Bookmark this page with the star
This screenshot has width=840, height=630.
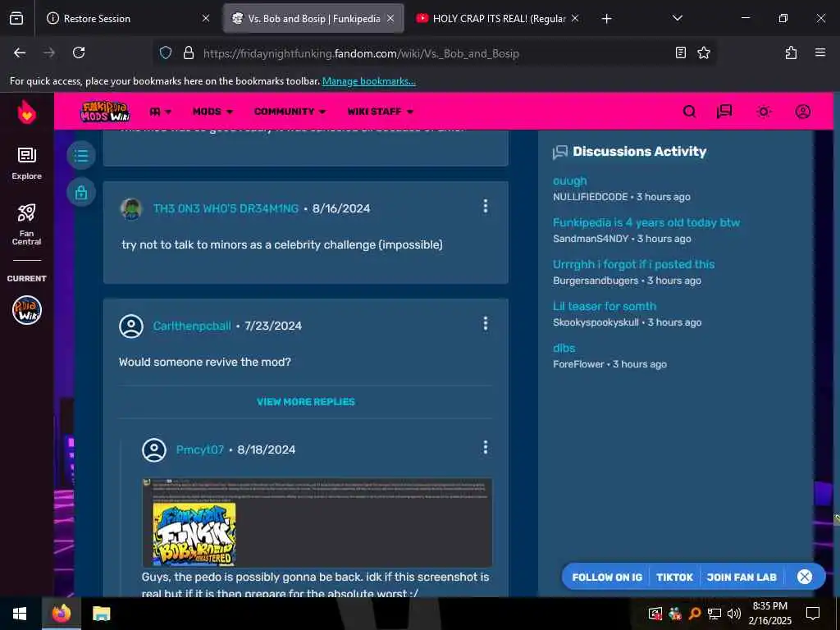pos(703,52)
